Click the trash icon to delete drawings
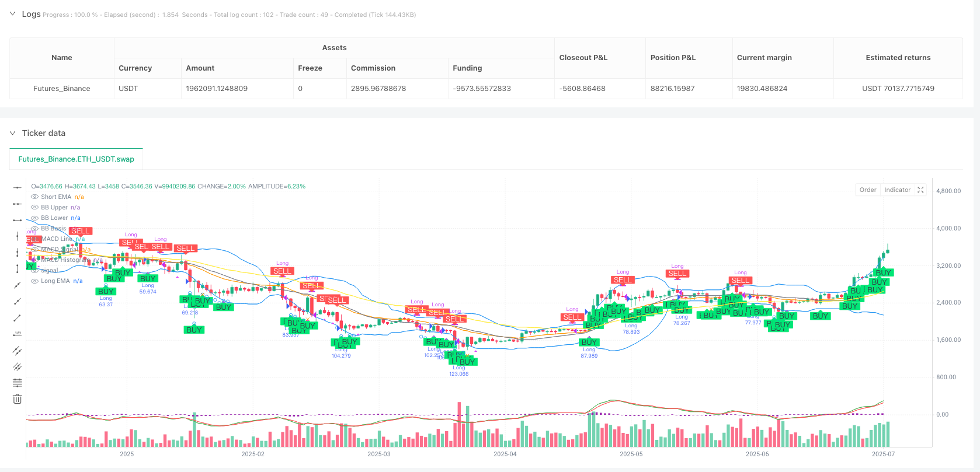This screenshot has height=472, width=980. pos(18,399)
